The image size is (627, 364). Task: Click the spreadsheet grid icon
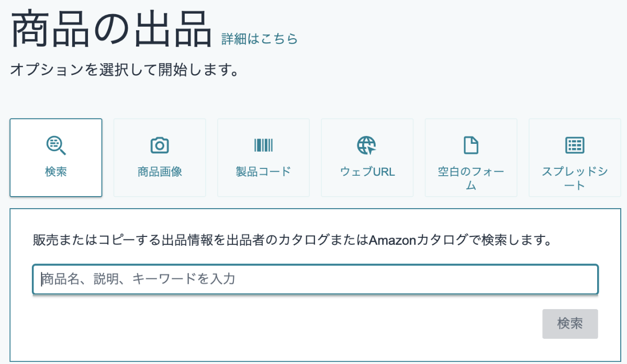click(575, 145)
